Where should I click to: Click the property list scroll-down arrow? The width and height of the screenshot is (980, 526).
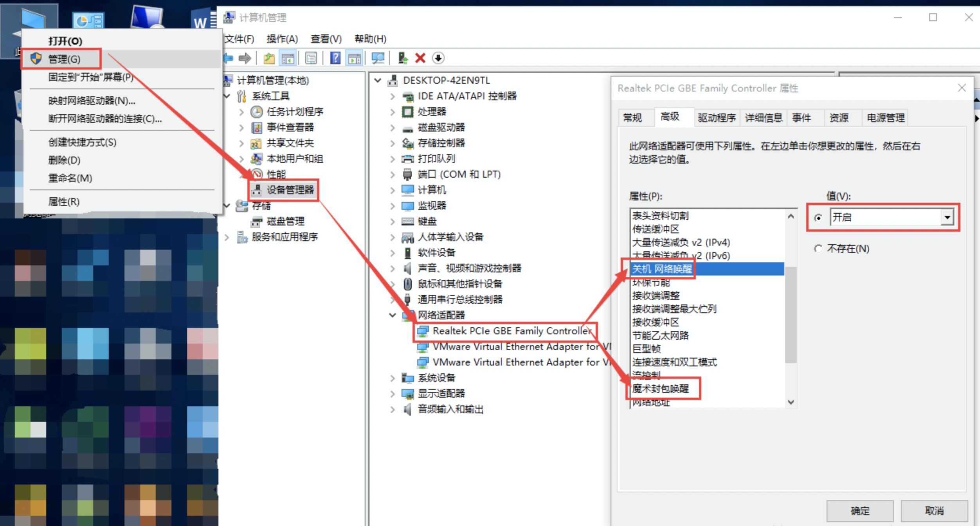pyautogui.click(x=791, y=402)
